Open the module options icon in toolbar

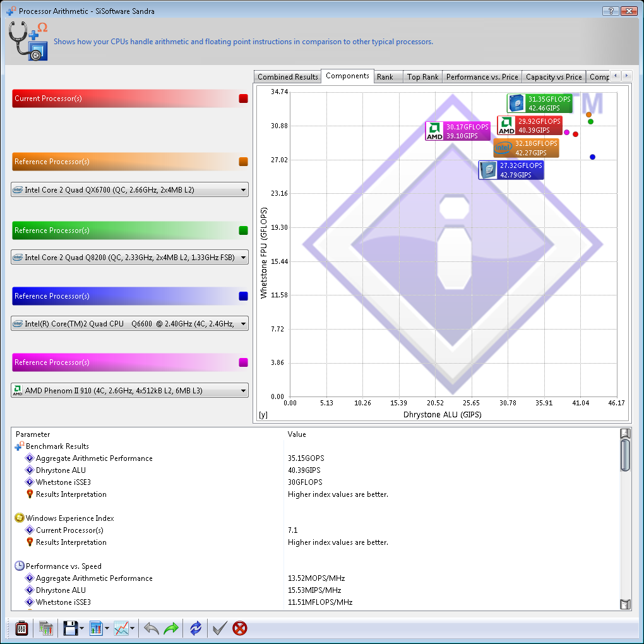[21, 628]
